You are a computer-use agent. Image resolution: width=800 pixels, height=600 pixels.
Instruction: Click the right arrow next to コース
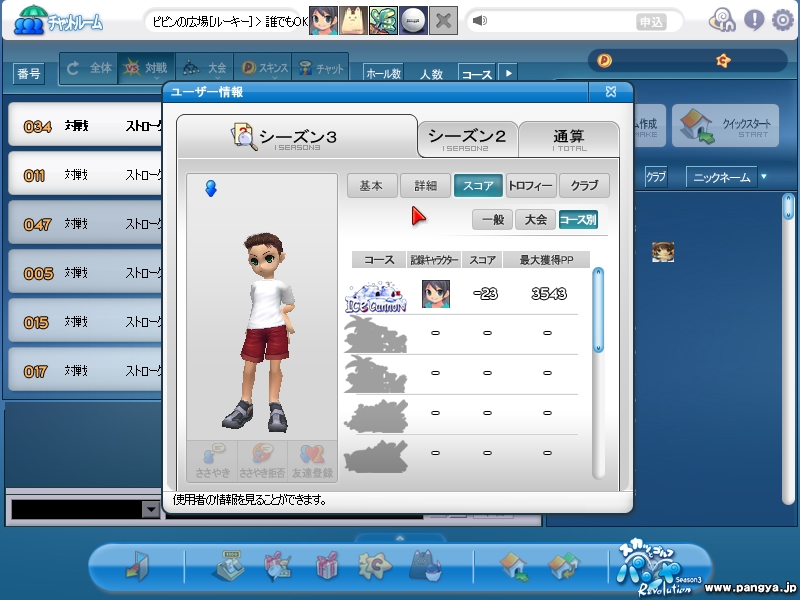point(508,73)
